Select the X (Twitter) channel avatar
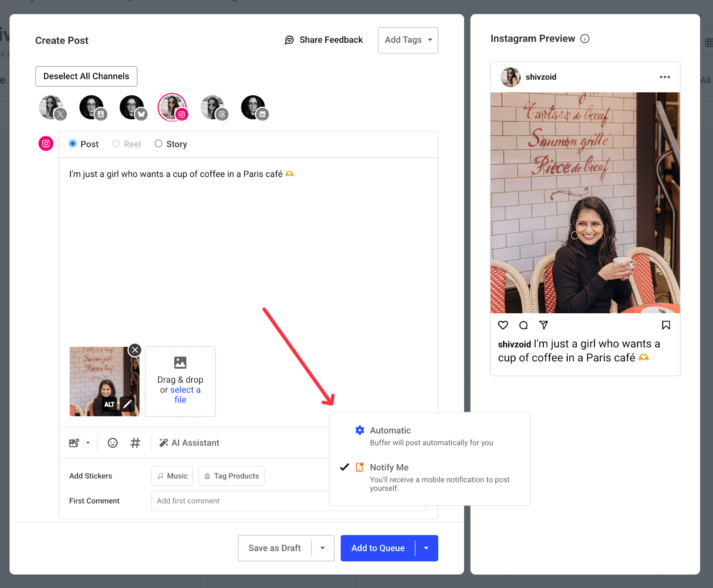 click(51, 107)
